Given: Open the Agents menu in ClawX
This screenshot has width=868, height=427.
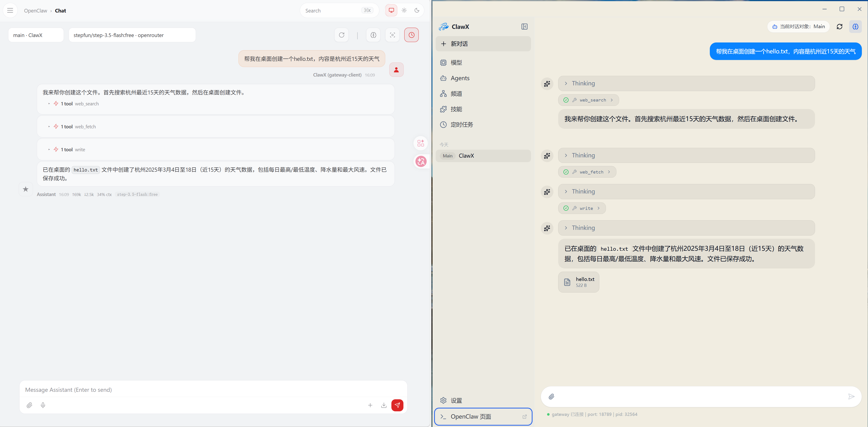Looking at the screenshot, I should (x=483, y=78).
